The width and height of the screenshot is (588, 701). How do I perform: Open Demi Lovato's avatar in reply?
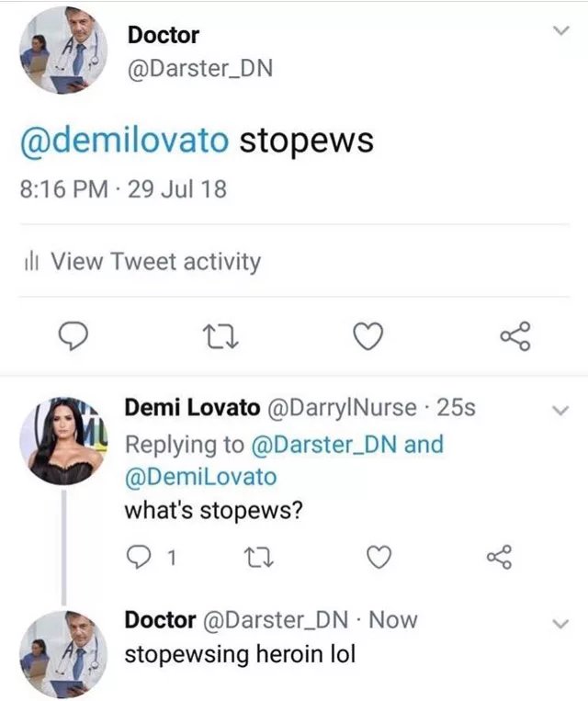pos(63,441)
